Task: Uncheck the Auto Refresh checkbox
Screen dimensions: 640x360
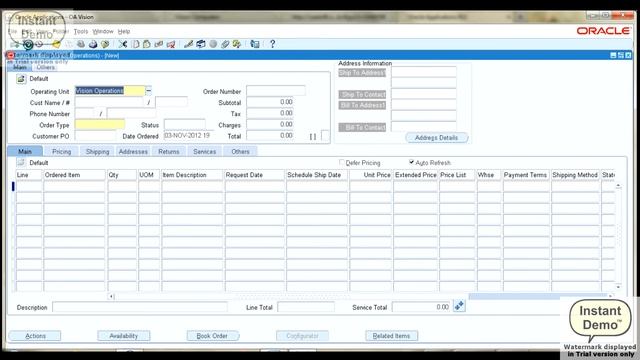Action: [411, 162]
